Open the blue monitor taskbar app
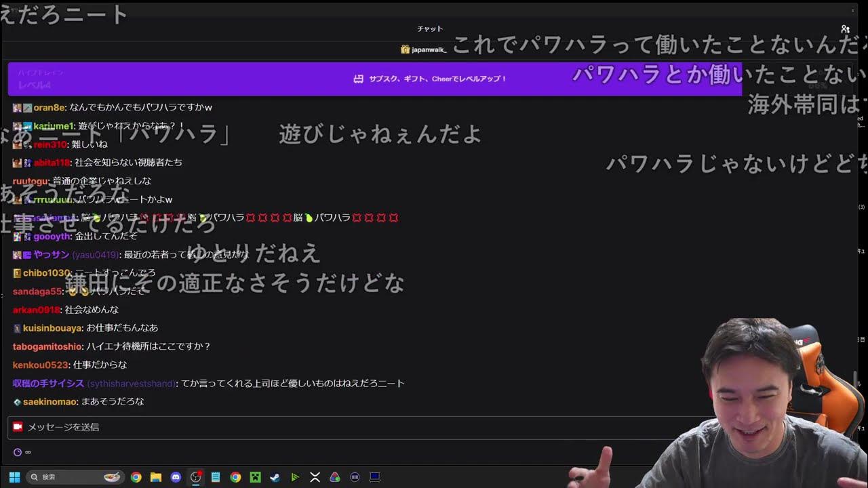This screenshot has height=488, width=868. pyautogui.click(x=374, y=477)
